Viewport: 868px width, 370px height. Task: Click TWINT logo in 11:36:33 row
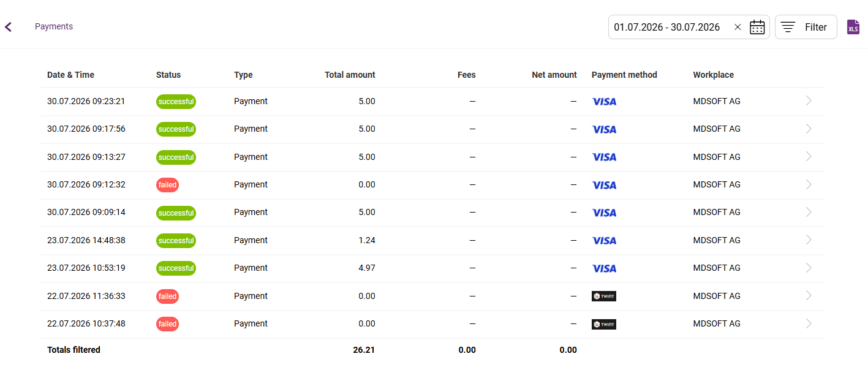coord(604,296)
